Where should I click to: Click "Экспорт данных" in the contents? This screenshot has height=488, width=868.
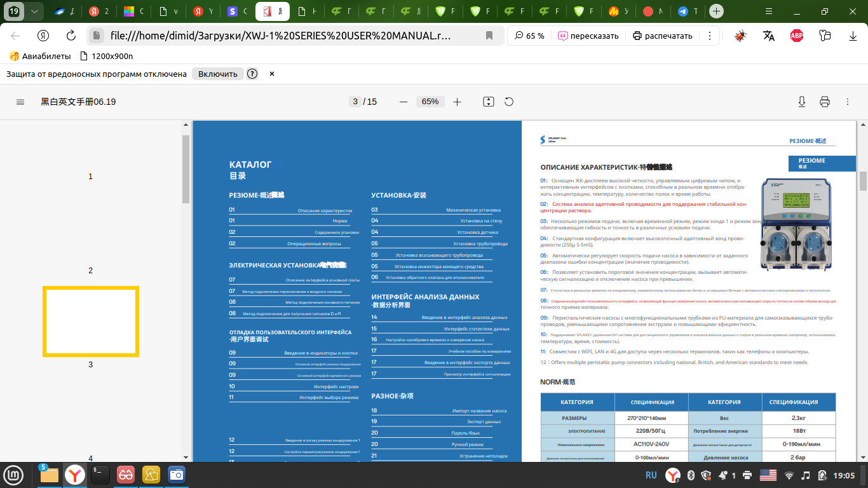pyautogui.click(x=484, y=421)
